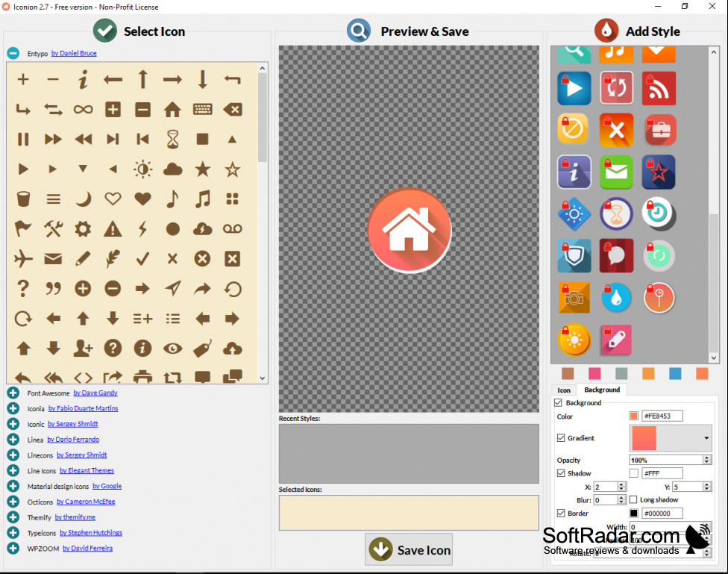Toggle the Border checkbox
Image resolution: width=728 pixels, height=574 pixels.
[561, 513]
